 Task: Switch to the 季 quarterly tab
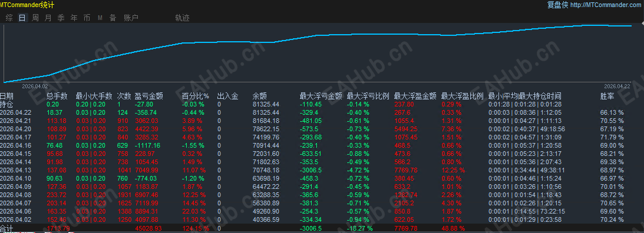click(x=61, y=18)
